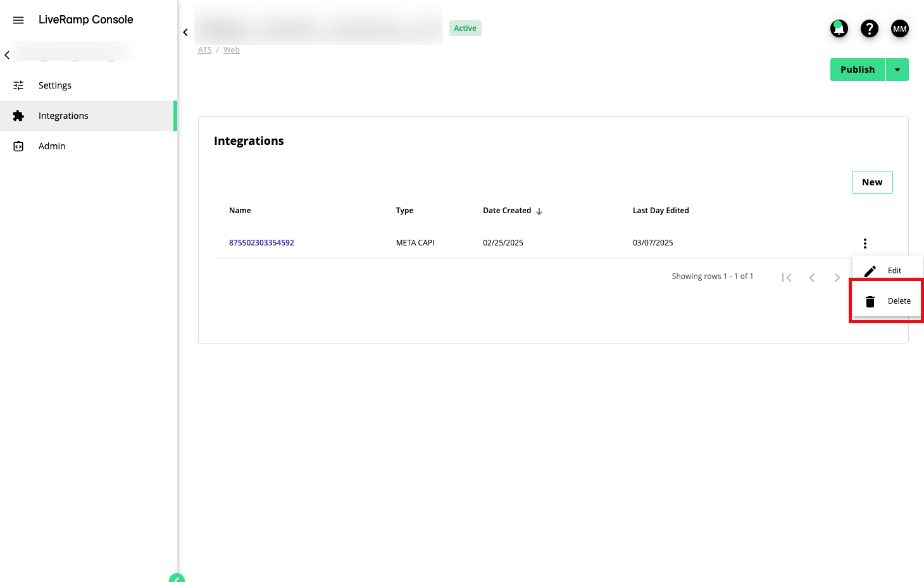Click the three-dot row actions icon
This screenshot has width=924, height=582.
point(865,244)
